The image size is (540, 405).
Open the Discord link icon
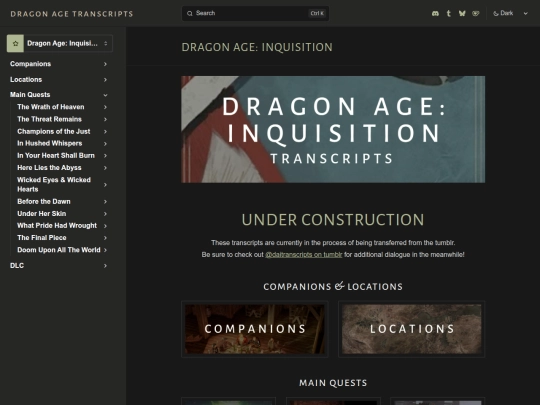tap(435, 13)
